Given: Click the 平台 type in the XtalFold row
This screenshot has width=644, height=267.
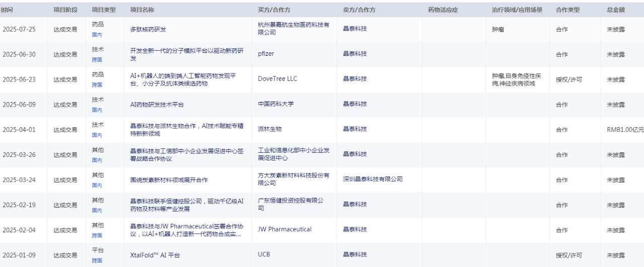Looking at the screenshot, I should (98, 250).
